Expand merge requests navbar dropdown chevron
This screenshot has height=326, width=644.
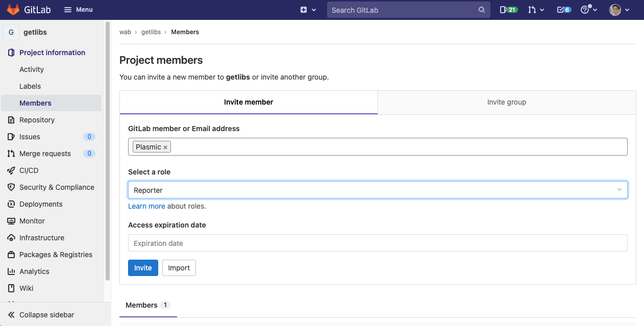tap(542, 10)
